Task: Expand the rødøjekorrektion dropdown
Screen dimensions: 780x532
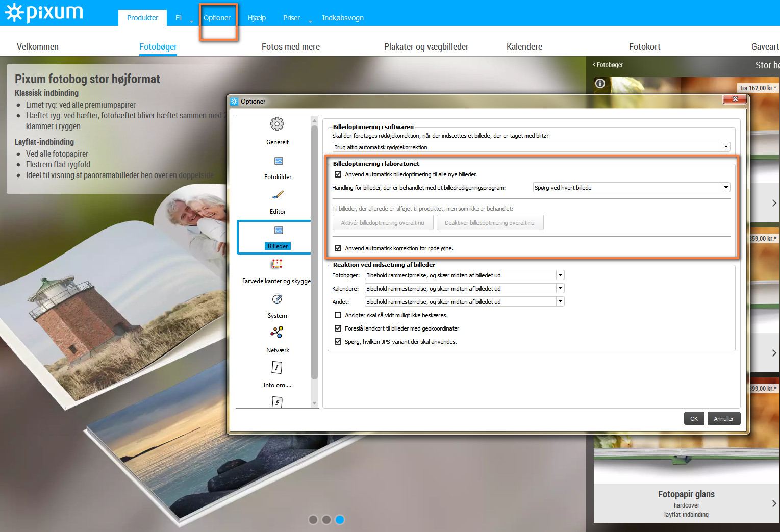Action: coord(725,147)
